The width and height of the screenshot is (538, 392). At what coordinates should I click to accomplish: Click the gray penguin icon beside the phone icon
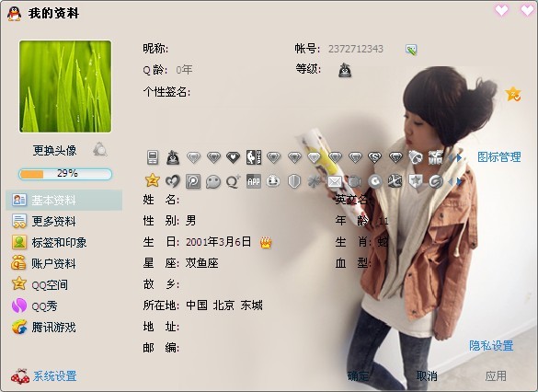tap(173, 157)
